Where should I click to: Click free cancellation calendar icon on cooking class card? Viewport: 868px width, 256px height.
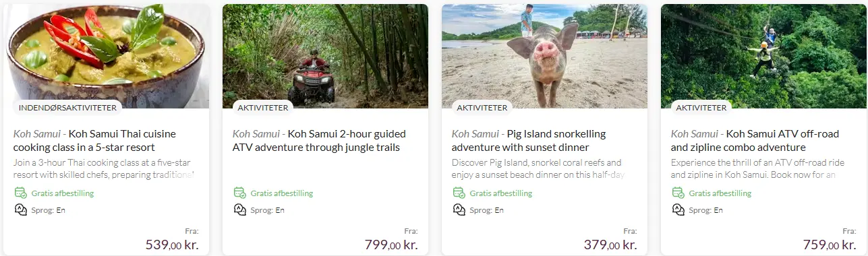[20, 193]
